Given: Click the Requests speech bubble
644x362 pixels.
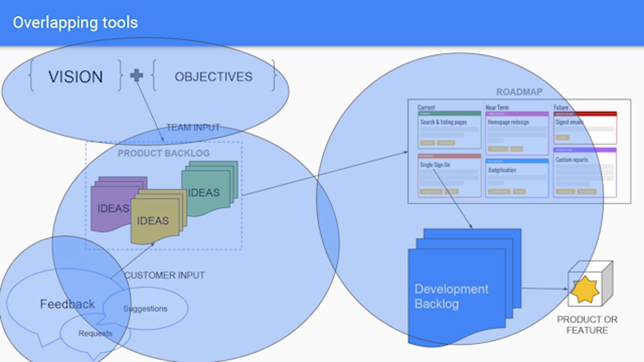Looking at the screenshot, I should [95, 333].
